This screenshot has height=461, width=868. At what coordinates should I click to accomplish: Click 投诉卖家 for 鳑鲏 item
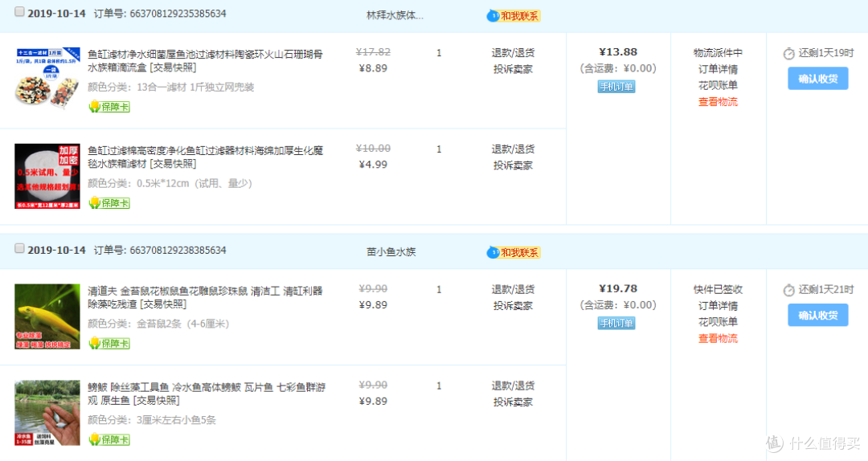513,402
